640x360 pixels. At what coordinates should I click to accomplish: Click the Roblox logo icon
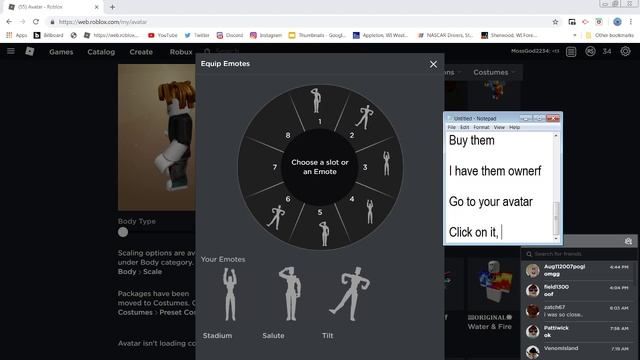click(x=30, y=51)
